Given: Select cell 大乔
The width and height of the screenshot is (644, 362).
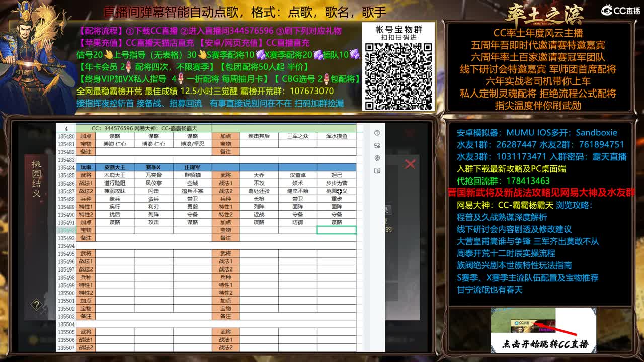Looking at the screenshot, I should (259, 175).
